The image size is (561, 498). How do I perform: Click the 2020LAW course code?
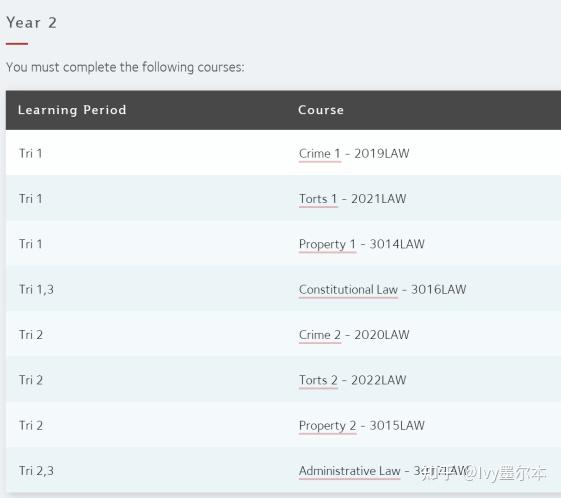(382, 335)
